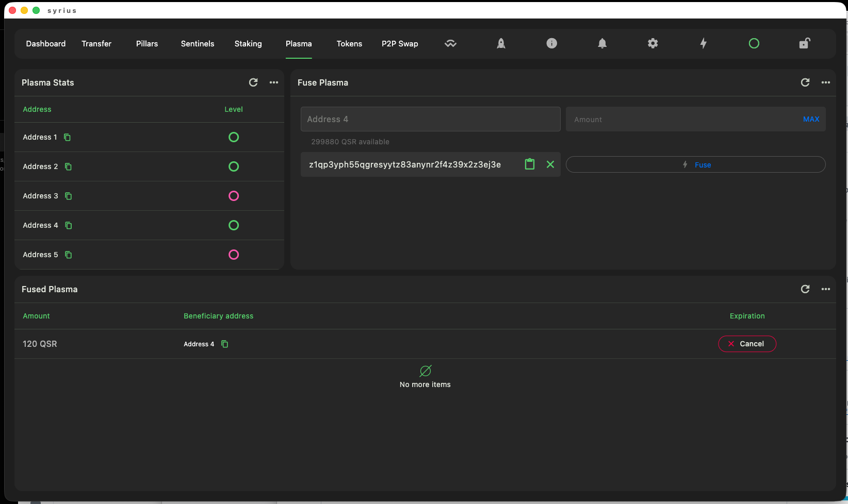Open the Tokens tab
This screenshot has width=848, height=504.
pos(349,44)
